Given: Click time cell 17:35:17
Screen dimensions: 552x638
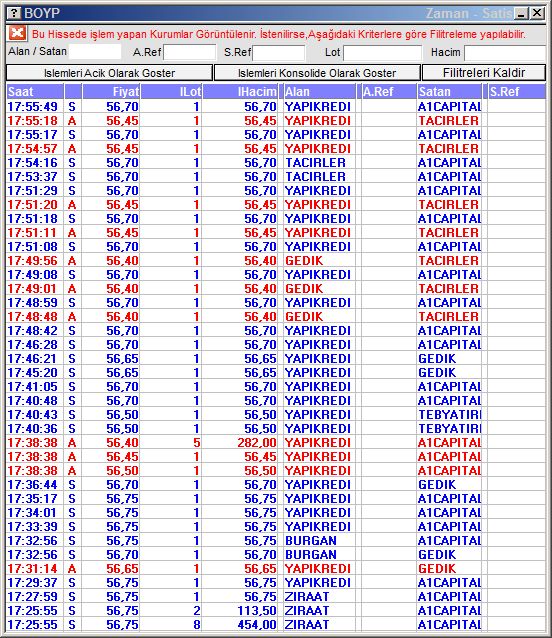Looking at the screenshot, I should click(33, 499).
